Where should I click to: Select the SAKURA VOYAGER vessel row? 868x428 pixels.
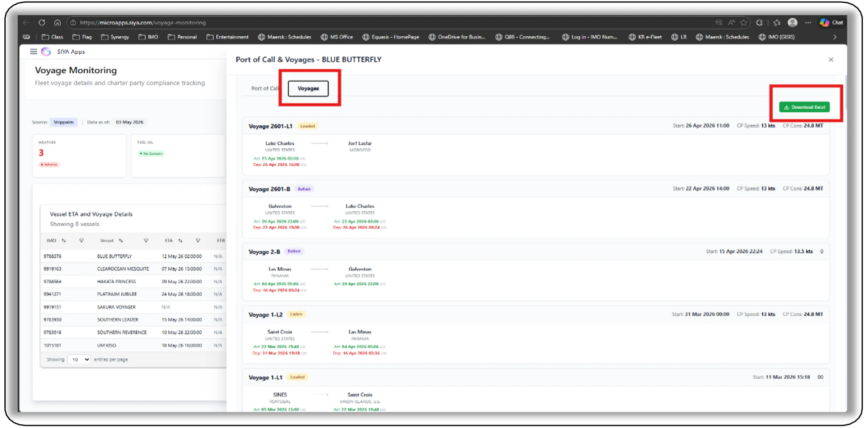(x=134, y=307)
